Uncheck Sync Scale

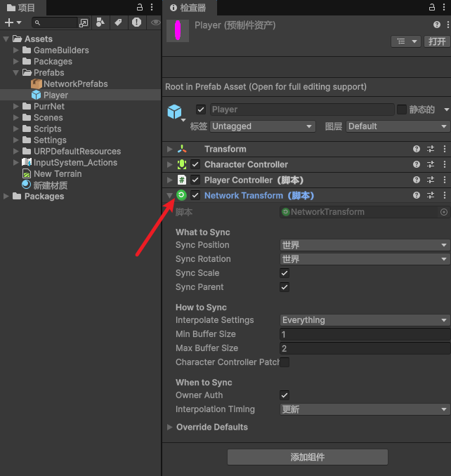285,273
